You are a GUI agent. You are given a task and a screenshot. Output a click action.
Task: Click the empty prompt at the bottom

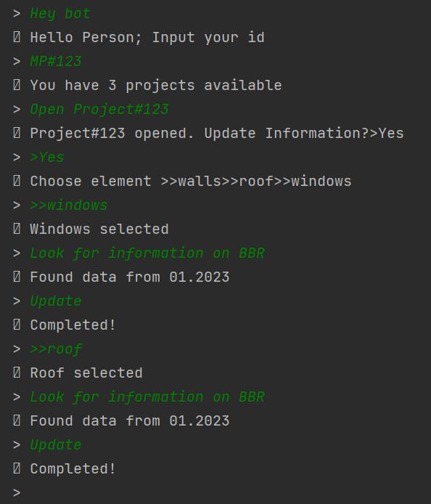[17, 492]
